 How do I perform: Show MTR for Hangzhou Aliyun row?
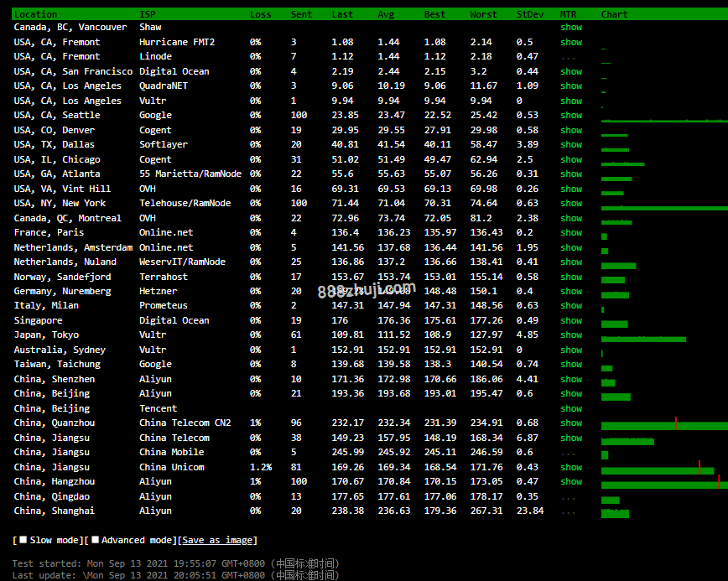point(571,482)
